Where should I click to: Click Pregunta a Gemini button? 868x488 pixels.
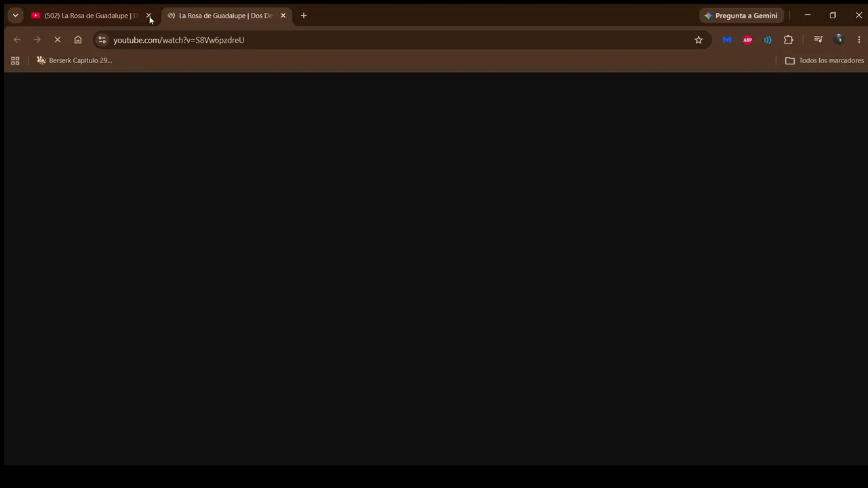(741, 16)
